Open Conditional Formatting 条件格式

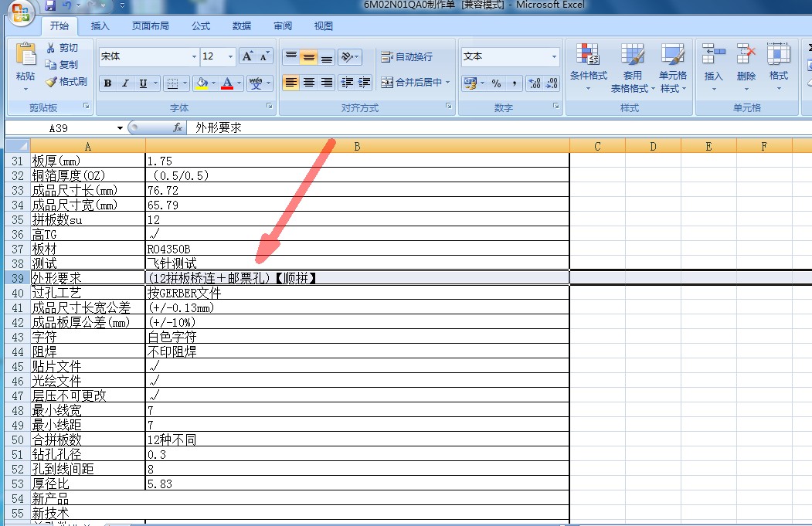[588, 67]
